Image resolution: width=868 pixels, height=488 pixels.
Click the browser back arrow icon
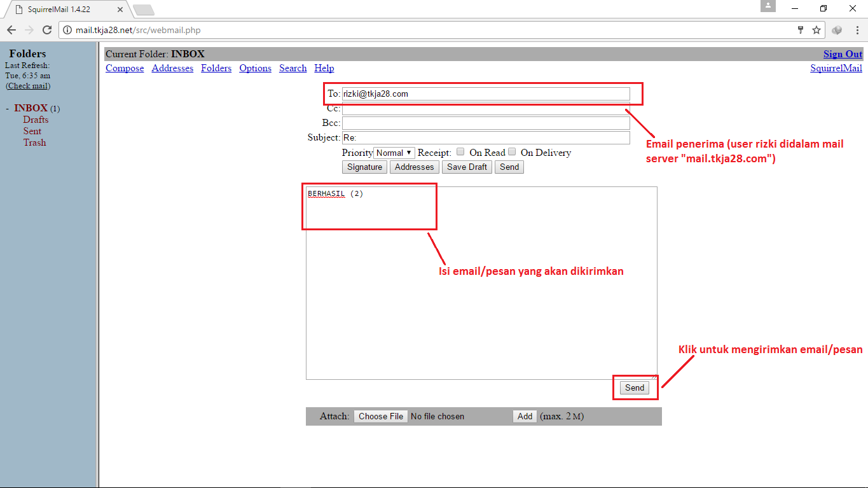(x=11, y=29)
